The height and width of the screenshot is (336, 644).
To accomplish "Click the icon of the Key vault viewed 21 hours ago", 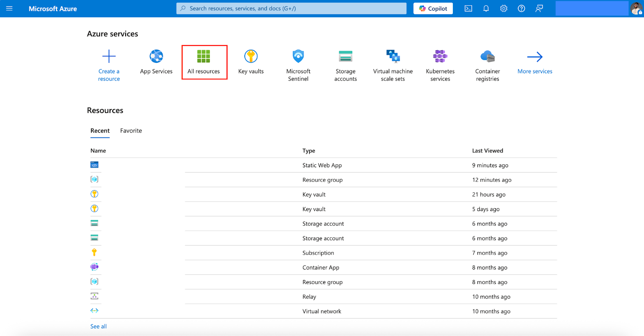I will 95,194.
